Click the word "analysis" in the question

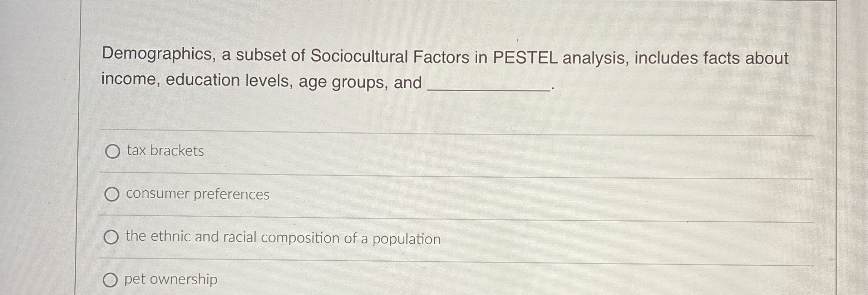coord(596,58)
